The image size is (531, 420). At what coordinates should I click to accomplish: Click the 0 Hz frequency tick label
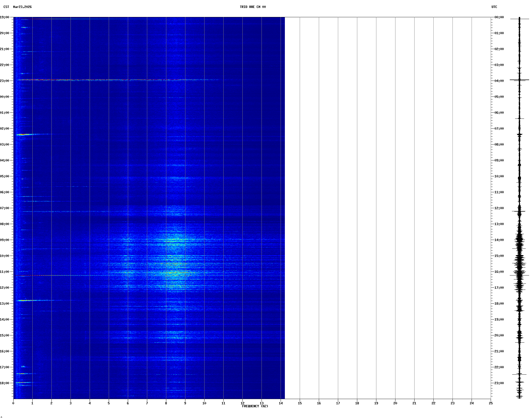(x=13, y=403)
